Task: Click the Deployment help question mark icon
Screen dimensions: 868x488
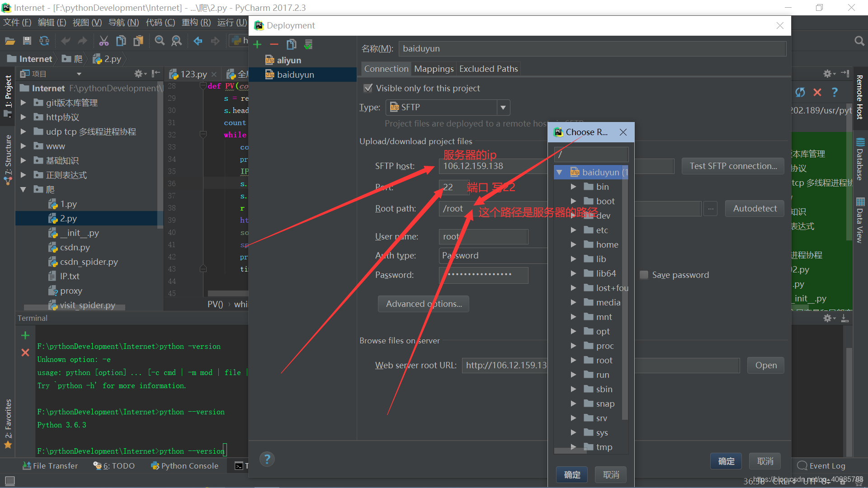Action: tap(267, 459)
